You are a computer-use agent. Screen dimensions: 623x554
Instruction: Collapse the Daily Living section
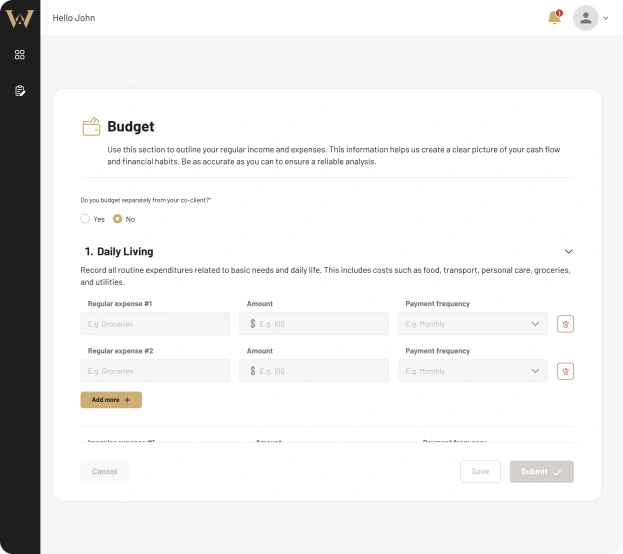(568, 252)
